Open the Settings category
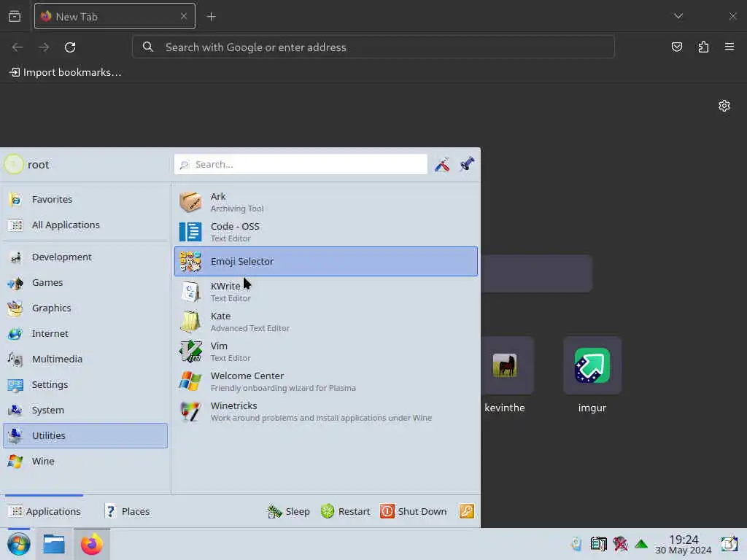Image resolution: width=747 pixels, height=560 pixels. [x=85, y=385]
